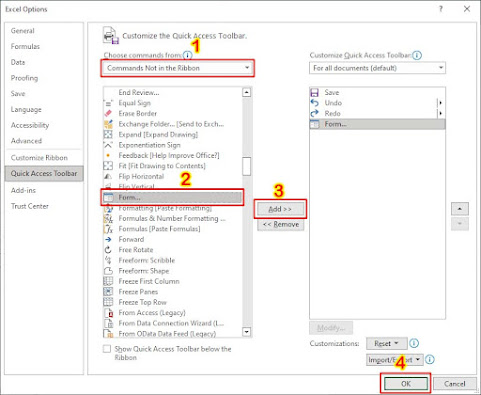This screenshot has width=481, height=395.
Task: Click the Freeze Panes icon
Action: click(108, 292)
